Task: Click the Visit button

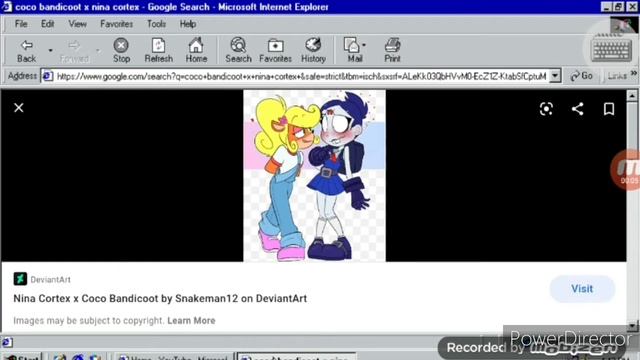Action: (x=582, y=289)
